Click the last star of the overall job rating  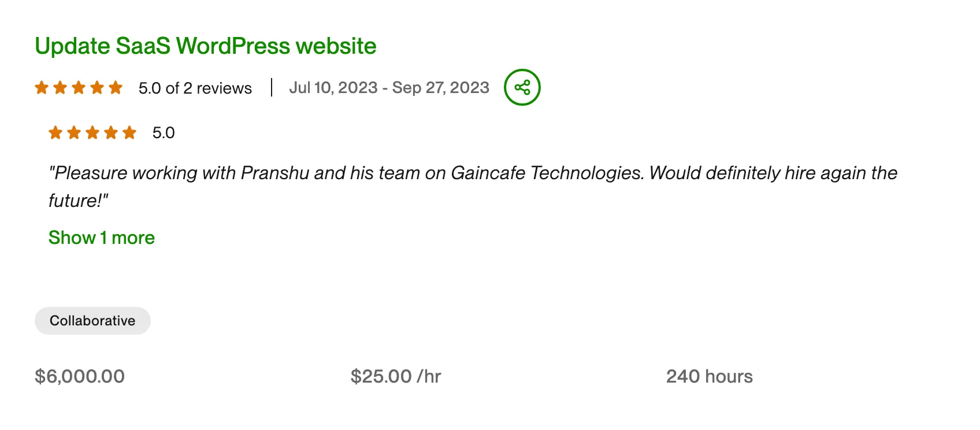[116, 88]
